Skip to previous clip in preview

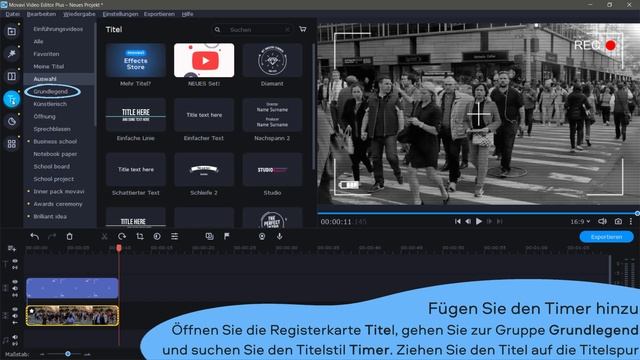[x=458, y=221]
